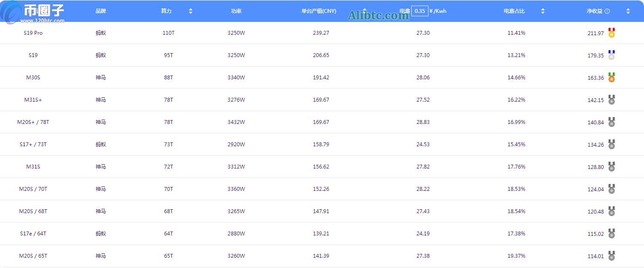644x268 pixels.
Task: Open the M20S+ / 78T miner name
Action: pyautogui.click(x=33, y=122)
